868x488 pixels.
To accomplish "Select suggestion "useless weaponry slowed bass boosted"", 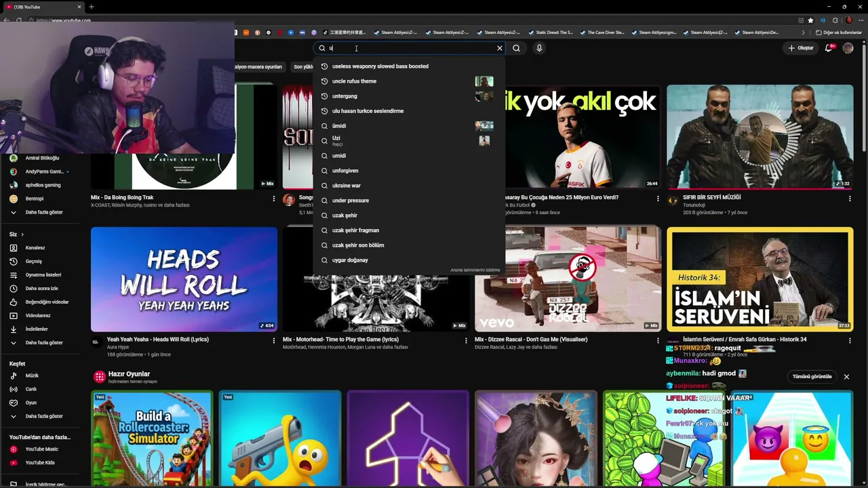I will point(409,66).
